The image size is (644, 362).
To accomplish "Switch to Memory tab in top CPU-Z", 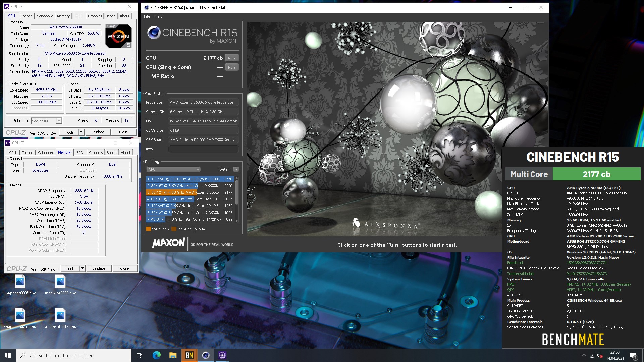I will coord(63,16).
